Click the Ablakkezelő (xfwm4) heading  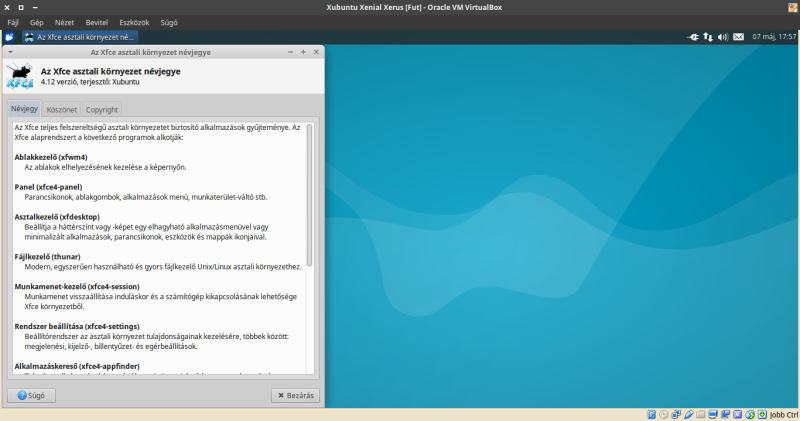pyautogui.click(x=51, y=157)
